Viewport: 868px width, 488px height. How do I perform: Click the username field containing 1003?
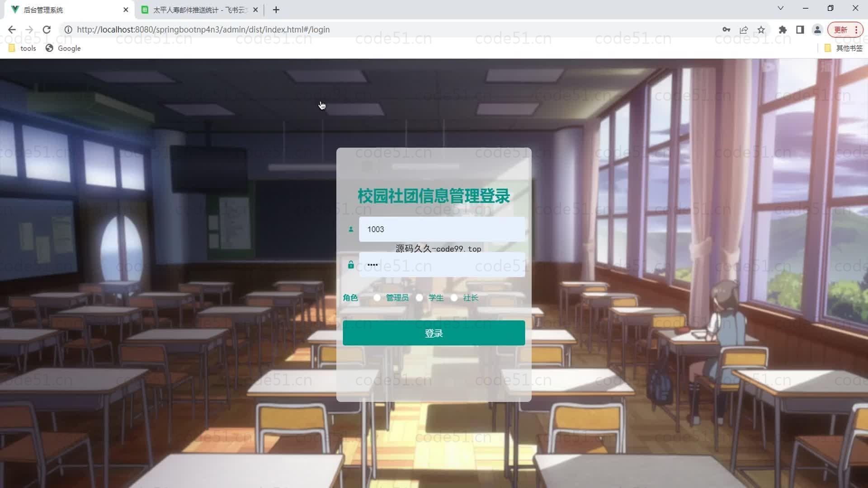(x=442, y=229)
